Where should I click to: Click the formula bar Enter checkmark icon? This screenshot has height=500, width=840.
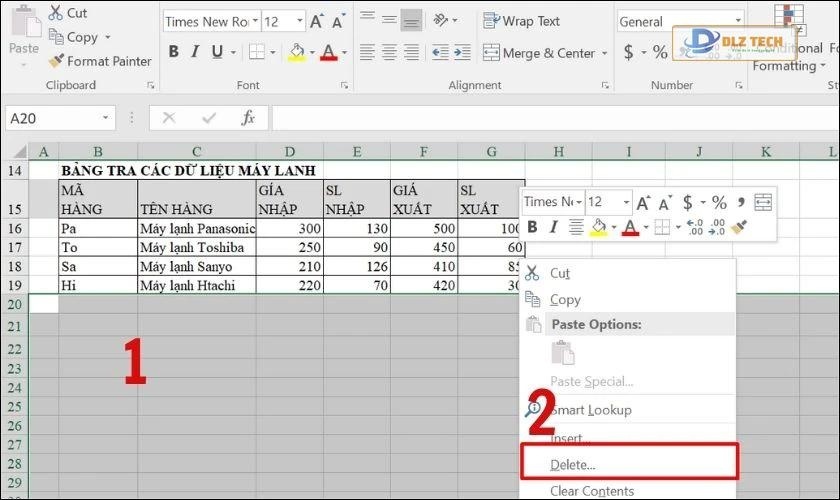(209, 118)
